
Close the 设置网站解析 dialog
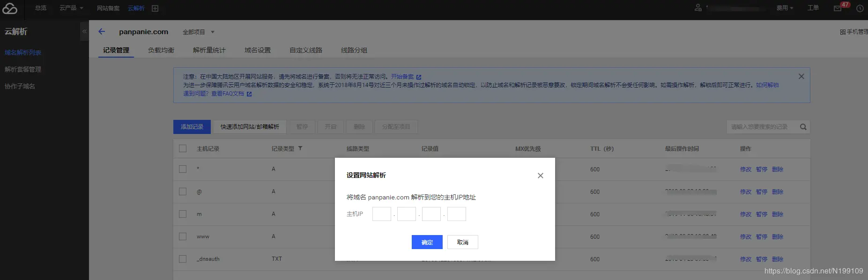(x=541, y=176)
